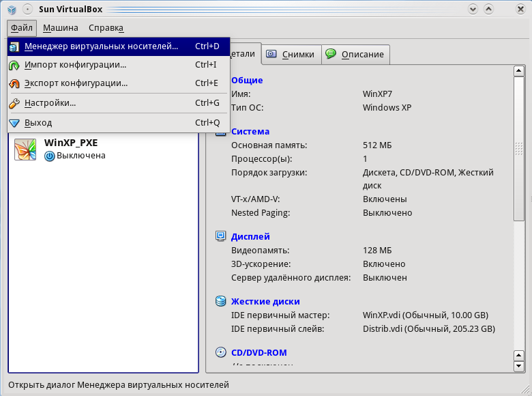Click the green import appliance icon
Screen dimensions: 532x396
coord(14,65)
